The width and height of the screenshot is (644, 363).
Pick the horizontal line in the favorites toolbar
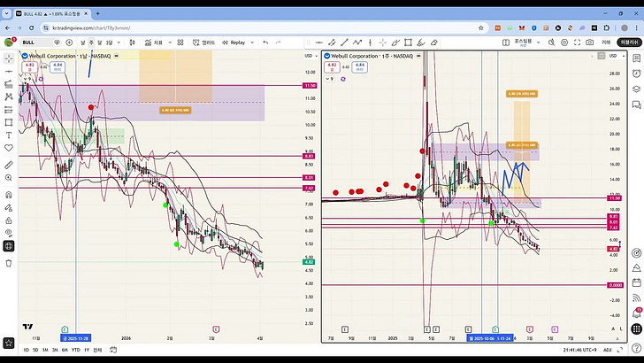point(319,42)
